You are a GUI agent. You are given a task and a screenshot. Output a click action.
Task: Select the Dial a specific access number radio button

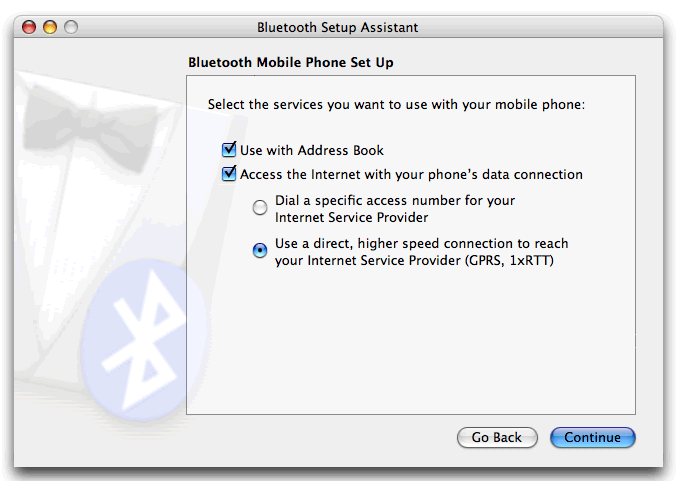[260, 208]
